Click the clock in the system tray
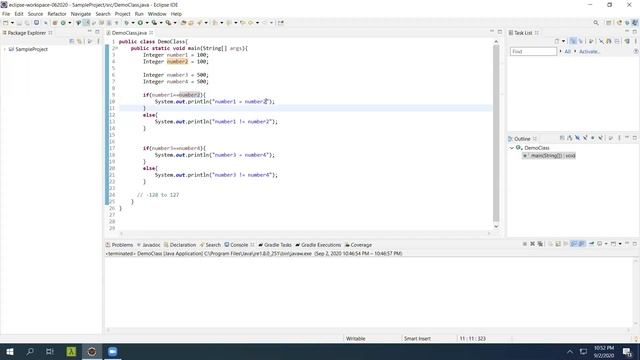The width and height of the screenshot is (640, 360). point(604,351)
